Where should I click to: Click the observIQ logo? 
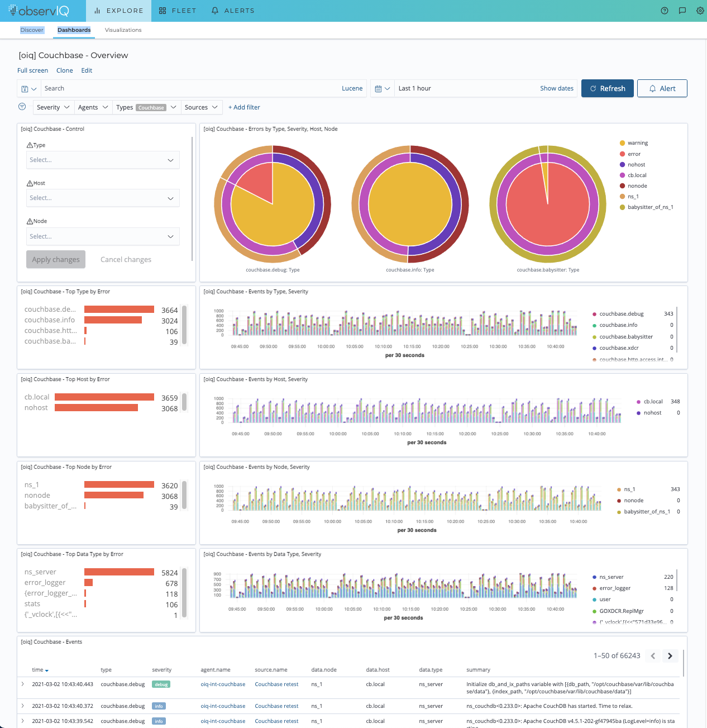[x=40, y=11]
